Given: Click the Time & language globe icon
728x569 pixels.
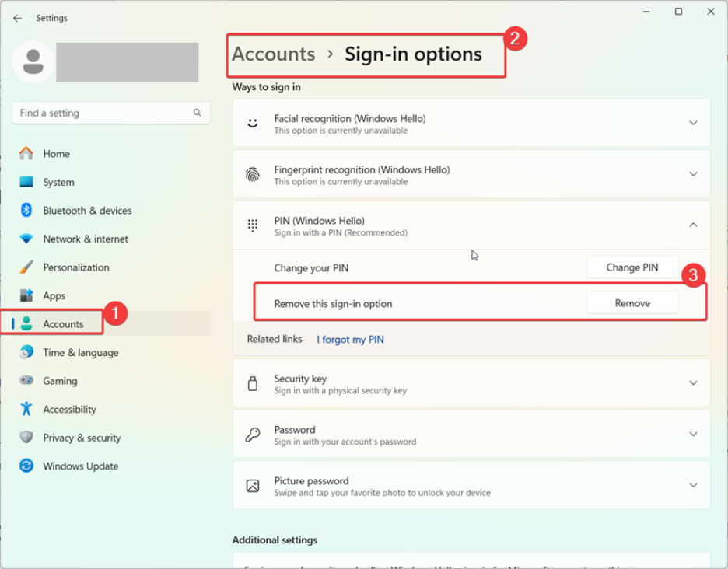Looking at the screenshot, I should point(26,352).
